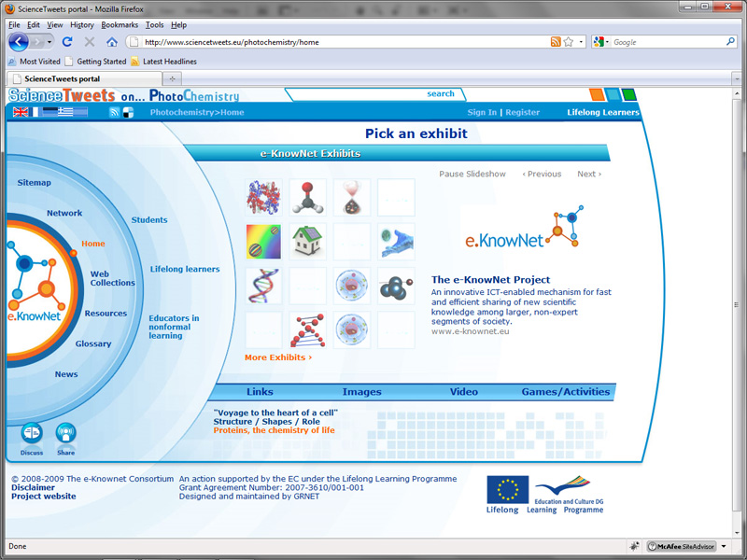Screen dimensions: 747x560
Task: Switch to the Images tab
Action: pos(362,392)
